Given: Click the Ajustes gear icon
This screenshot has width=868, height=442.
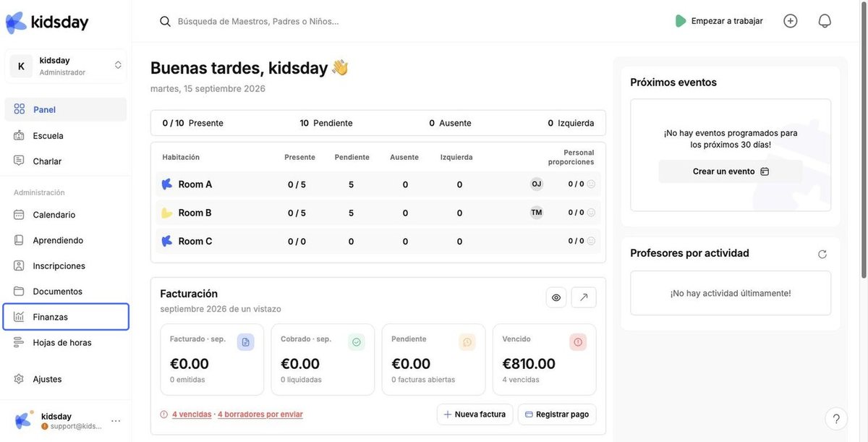Looking at the screenshot, I should coord(19,379).
